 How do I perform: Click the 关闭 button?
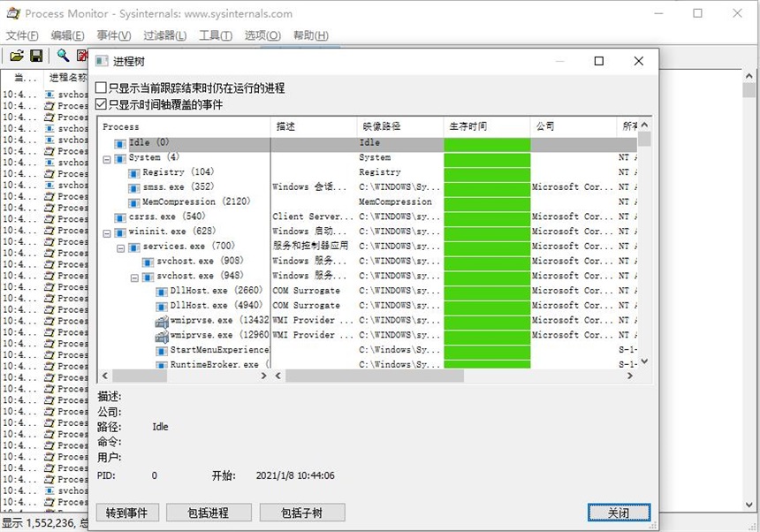[619, 513]
